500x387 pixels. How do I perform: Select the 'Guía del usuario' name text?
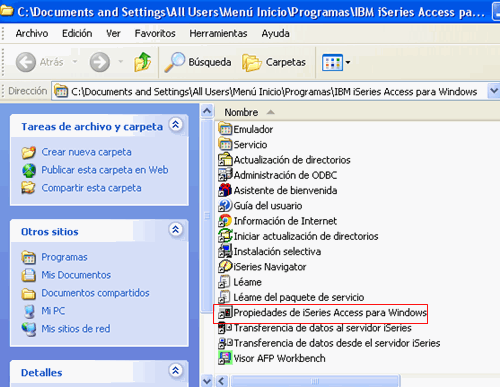(268, 206)
